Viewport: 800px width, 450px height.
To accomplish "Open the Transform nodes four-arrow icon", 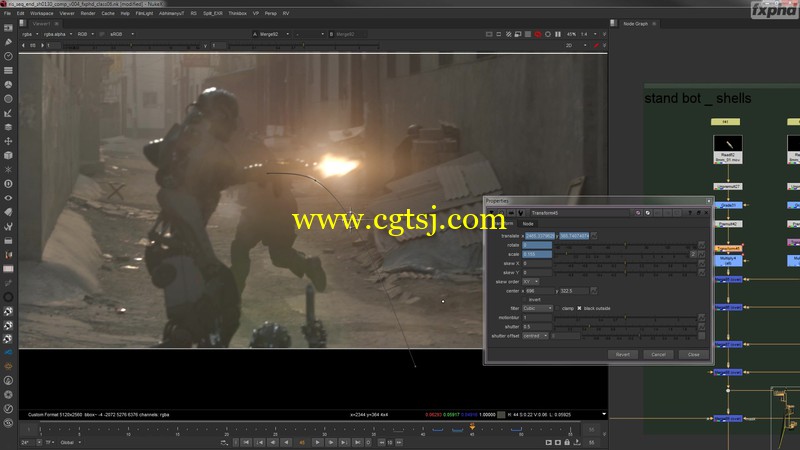I will (8, 141).
